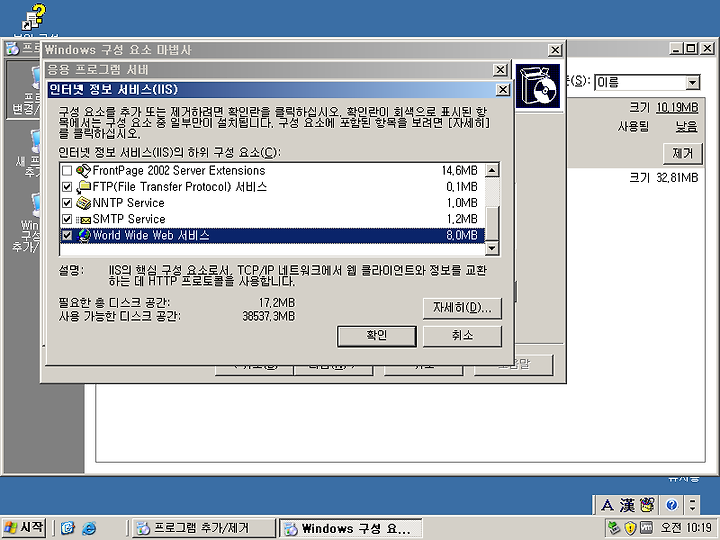
Task: Click the VM tools tray icon
Action: pyautogui.click(x=646, y=528)
